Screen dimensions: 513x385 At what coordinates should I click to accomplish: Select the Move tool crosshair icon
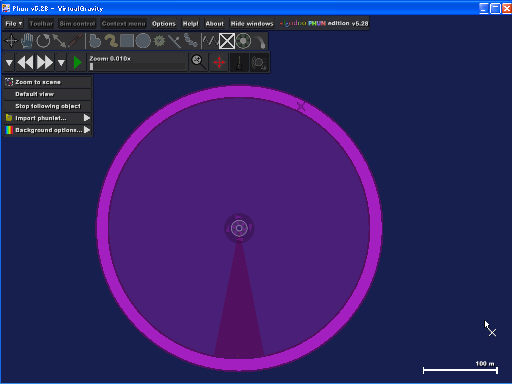click(11, 41)
